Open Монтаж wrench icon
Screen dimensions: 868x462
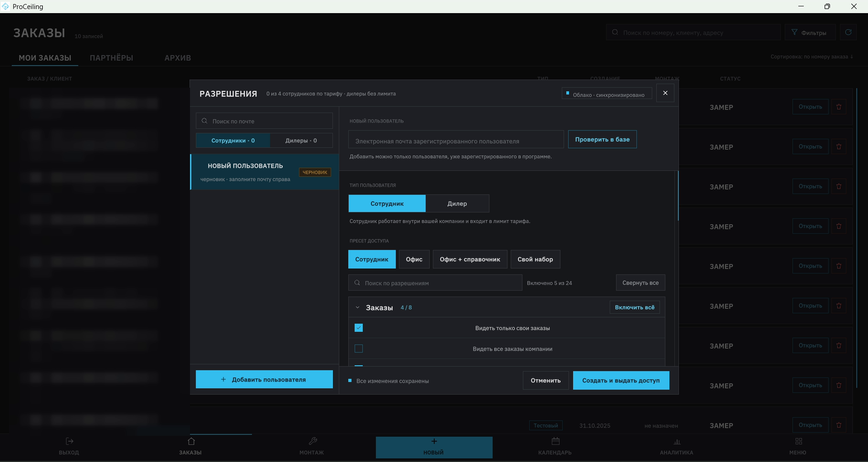[313, 441]
